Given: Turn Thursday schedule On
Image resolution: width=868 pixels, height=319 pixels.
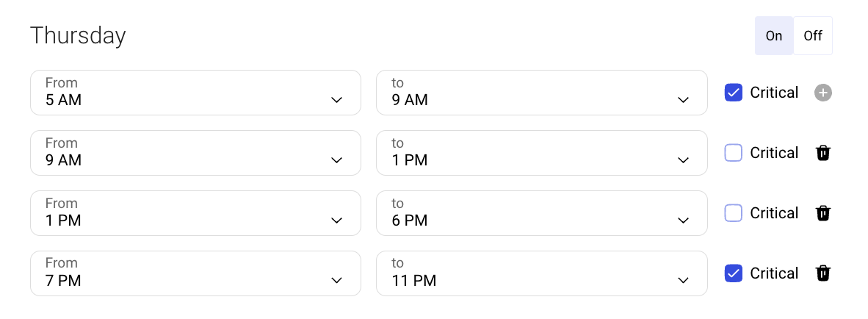Looking at the screenshot, I should pyautogui.click(x=774, y=36).
